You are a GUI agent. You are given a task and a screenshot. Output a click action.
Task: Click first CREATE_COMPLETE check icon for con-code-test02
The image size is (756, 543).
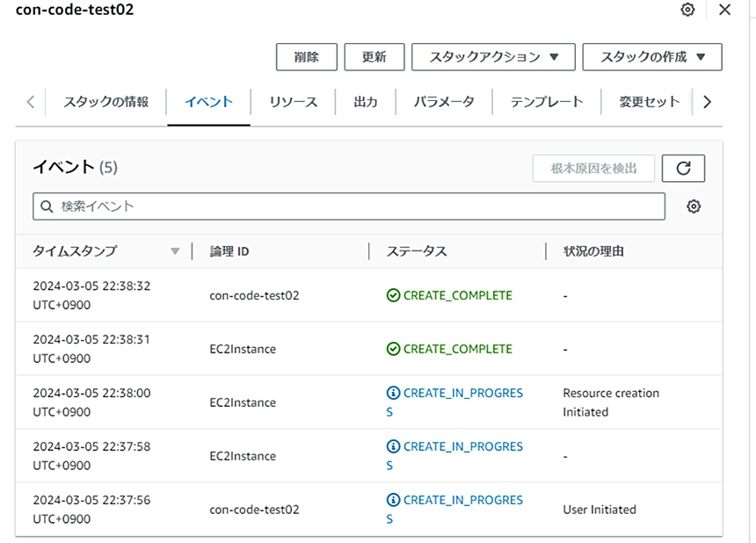[x=393, y=295]
